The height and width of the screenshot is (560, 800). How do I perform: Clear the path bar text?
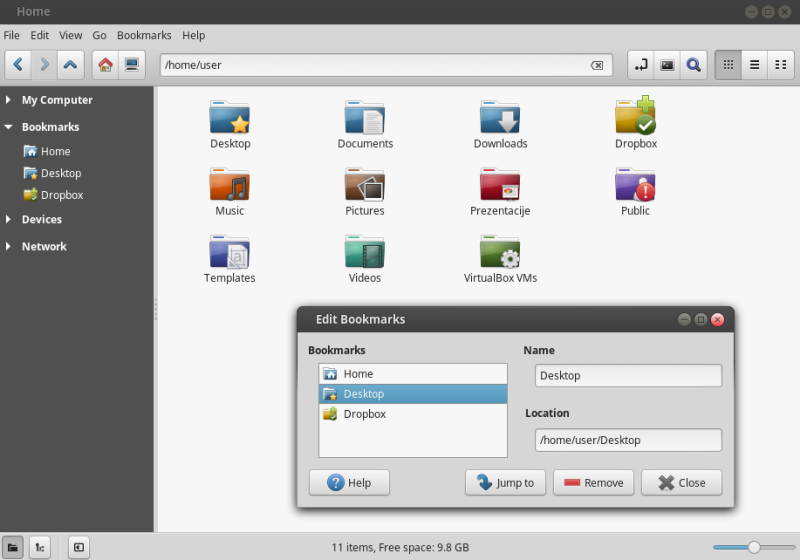(597, 65)
